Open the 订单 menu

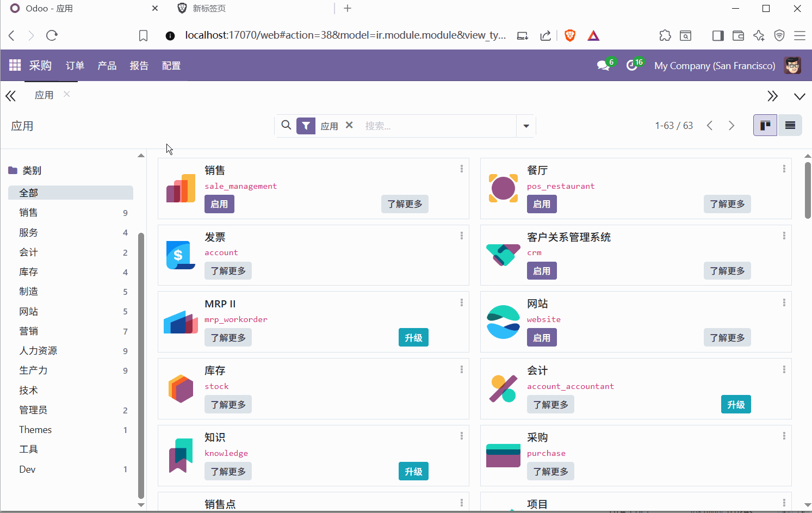point(75,66)
